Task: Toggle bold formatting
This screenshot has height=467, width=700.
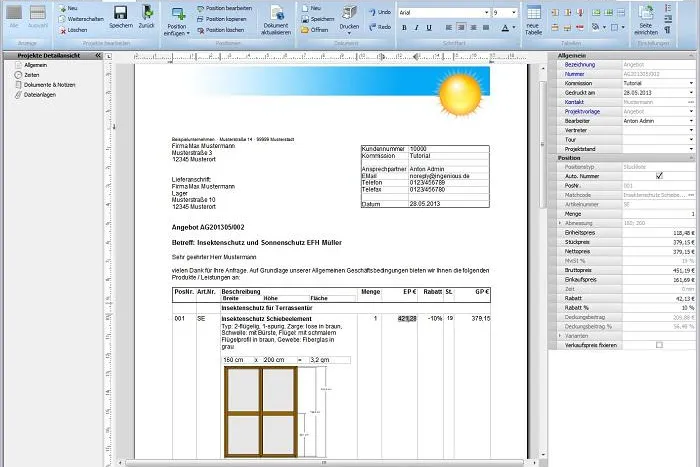Action: tap(404, 28)
